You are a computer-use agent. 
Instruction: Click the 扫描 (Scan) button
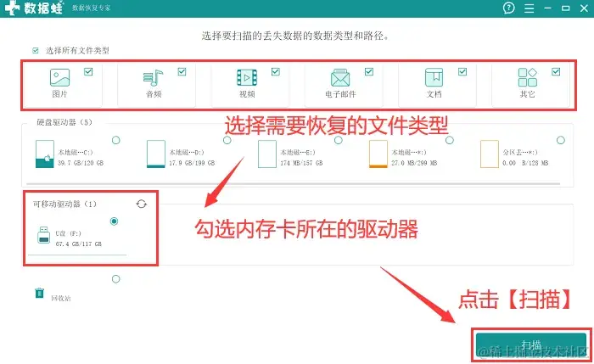coord(531,344)
